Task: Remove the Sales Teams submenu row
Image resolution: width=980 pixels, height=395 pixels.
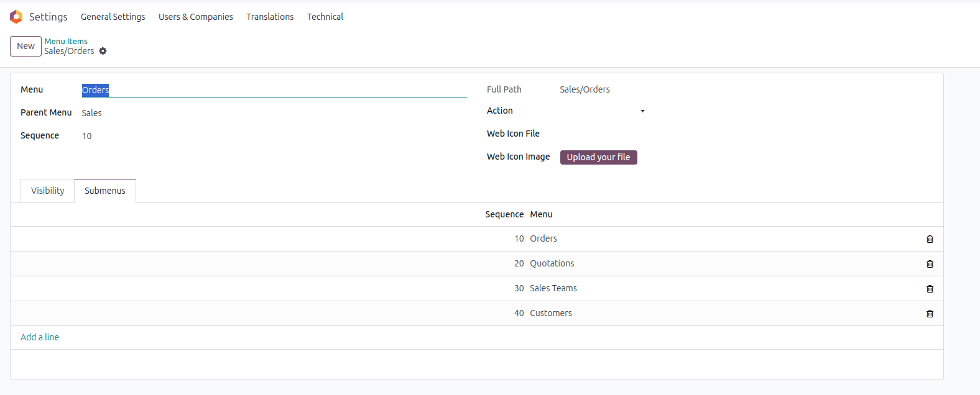Action: point(930,289)
